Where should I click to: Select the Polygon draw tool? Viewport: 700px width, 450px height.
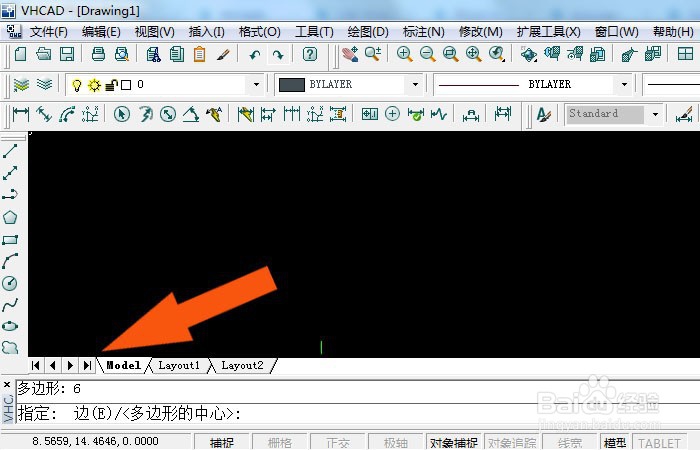coord(10,217)
